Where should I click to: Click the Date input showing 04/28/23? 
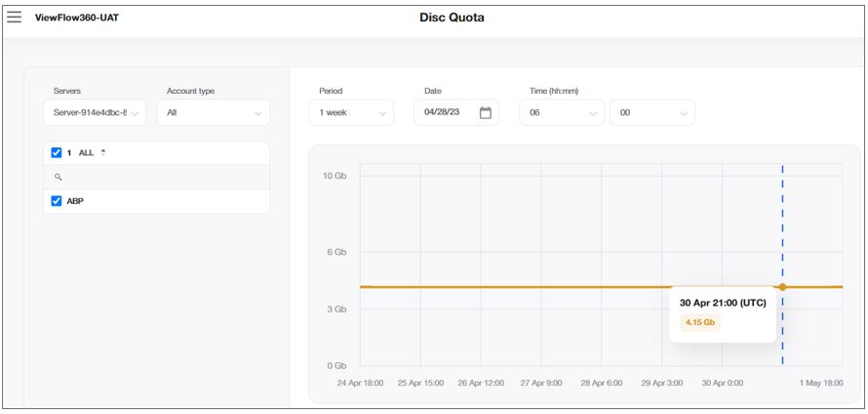446,113
